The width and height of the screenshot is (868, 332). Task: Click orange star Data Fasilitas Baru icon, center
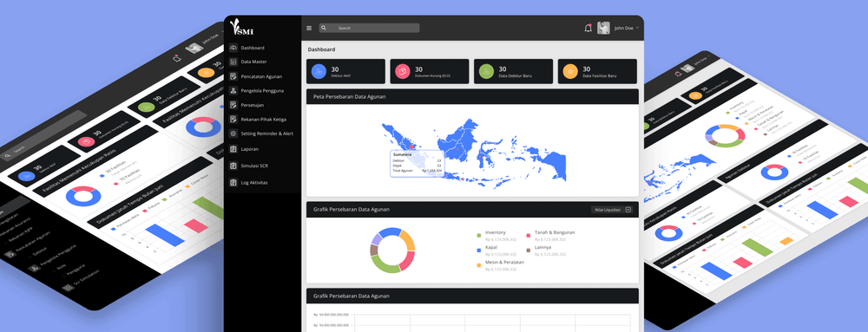tap(570, 71)
